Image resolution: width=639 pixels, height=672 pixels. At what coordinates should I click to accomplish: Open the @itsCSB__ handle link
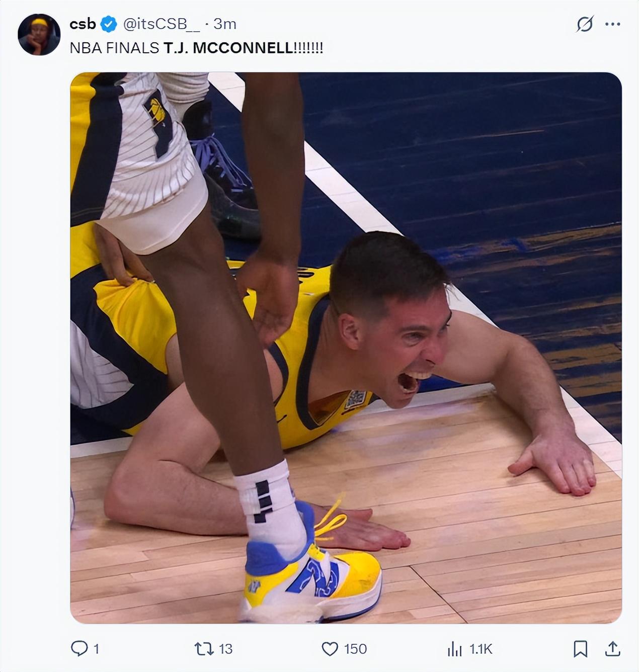tap(162, 24)
